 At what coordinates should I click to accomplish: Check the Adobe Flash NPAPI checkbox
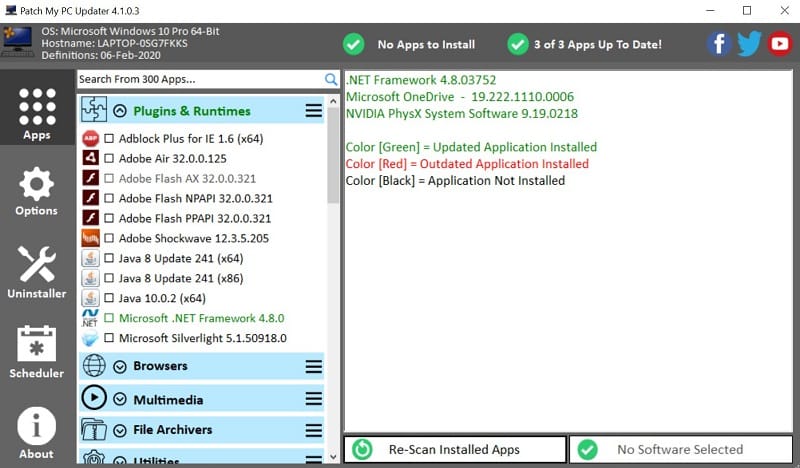[109, 198]
